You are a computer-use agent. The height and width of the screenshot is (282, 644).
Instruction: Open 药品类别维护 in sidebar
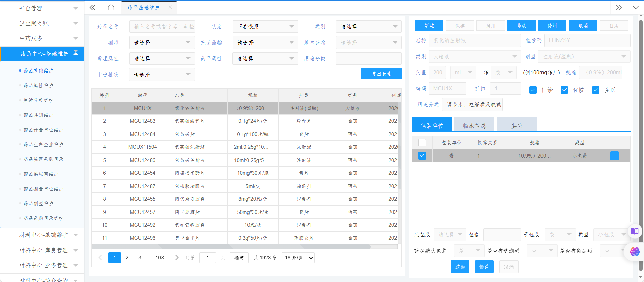coord(38,115)
